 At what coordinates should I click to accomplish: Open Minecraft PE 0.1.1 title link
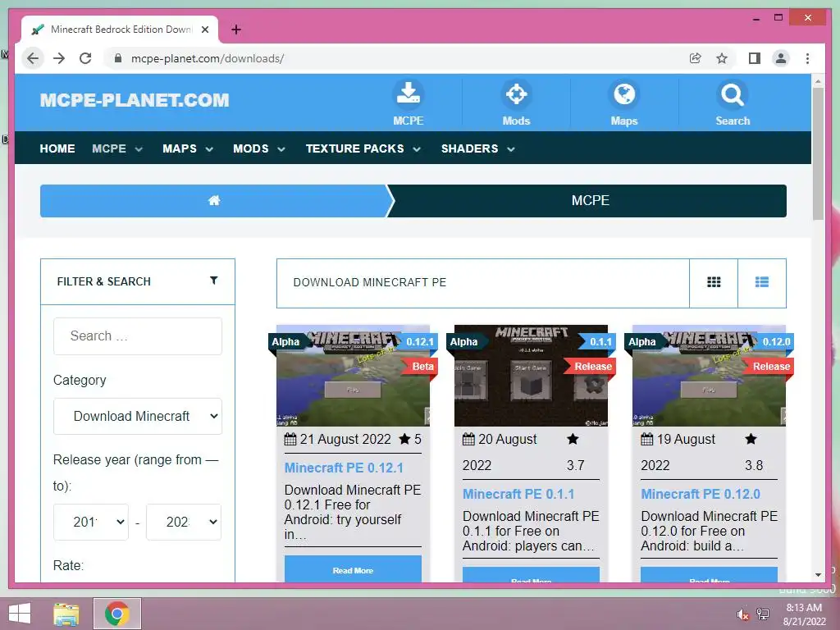pyautogui.click(x=518, y=494)
